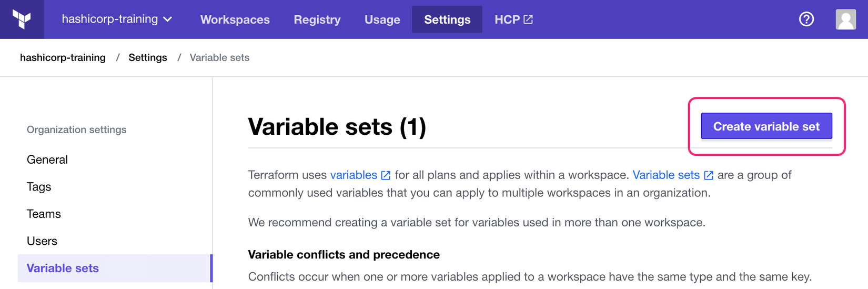Open Users in the settings sidebar
The width and height of the screenshot is (868, 289).
click(x=42, y=241)
